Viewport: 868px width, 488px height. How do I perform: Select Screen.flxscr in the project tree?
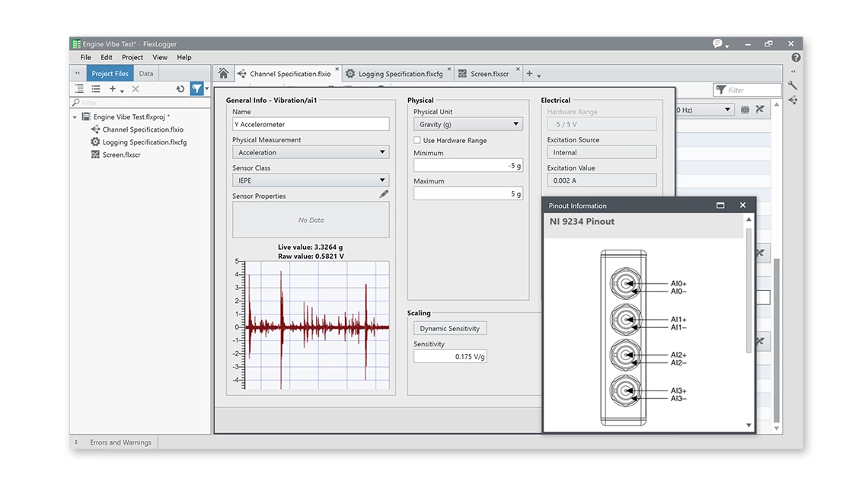pyautogui.click(x=121, y=155)
